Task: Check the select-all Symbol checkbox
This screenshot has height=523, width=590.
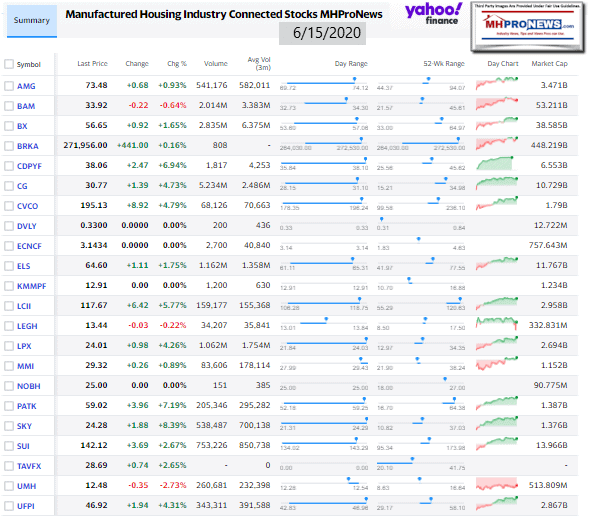Action: click(x=9, y=64)
